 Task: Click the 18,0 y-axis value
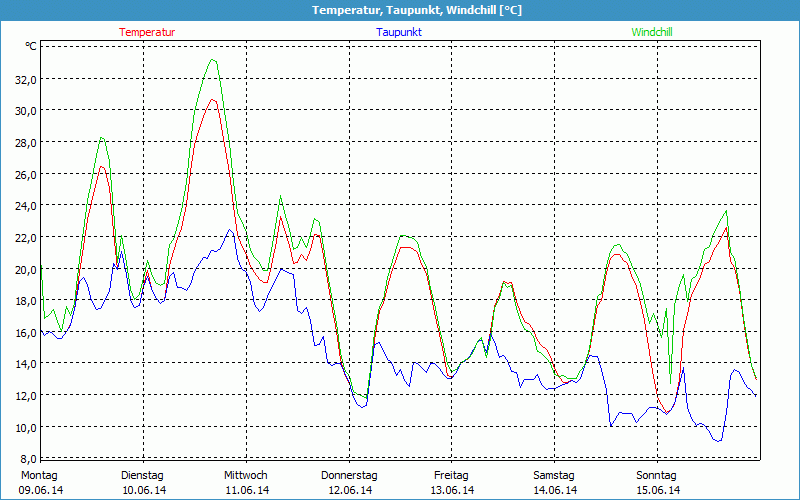coord(26,301)
